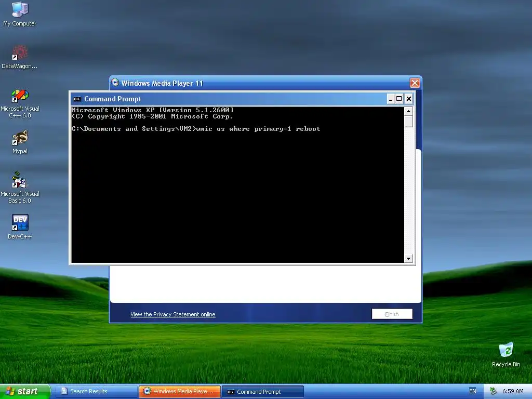This screenshot has height=399, width=532.
Task: Activate Command Prompt taskbar button
Action: [x=263, y=392]
